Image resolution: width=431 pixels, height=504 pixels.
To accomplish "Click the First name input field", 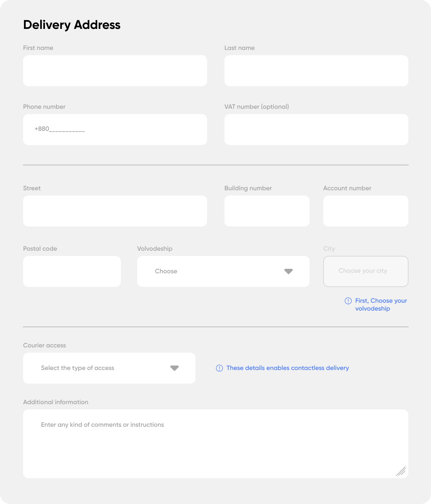I will [x=115, y=71].
